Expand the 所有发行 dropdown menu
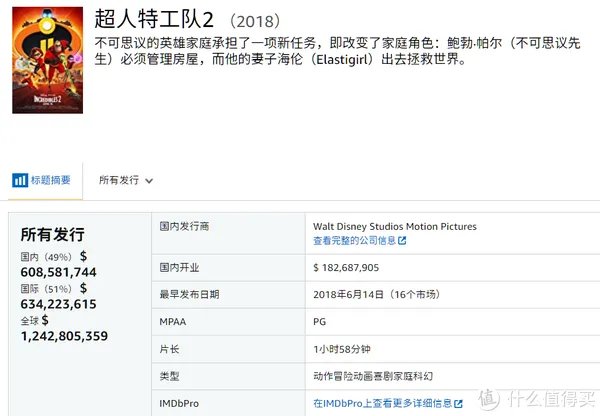 pos(126,180)
